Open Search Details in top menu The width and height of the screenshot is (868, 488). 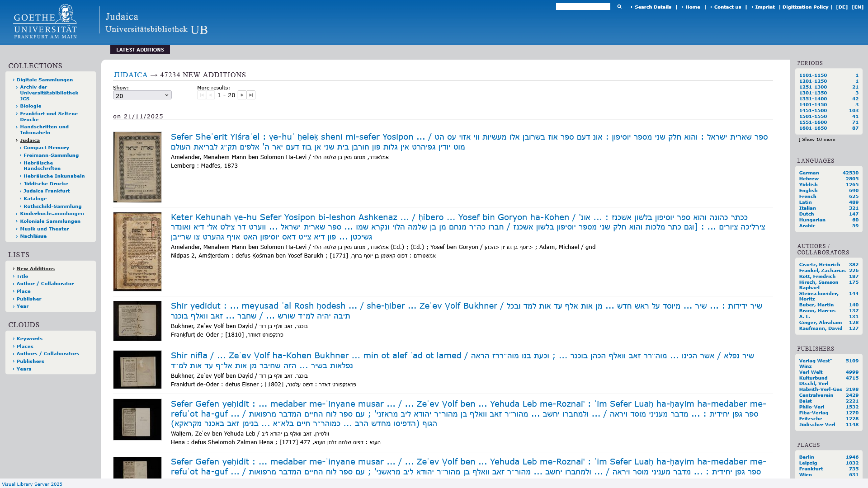[652, 7]
